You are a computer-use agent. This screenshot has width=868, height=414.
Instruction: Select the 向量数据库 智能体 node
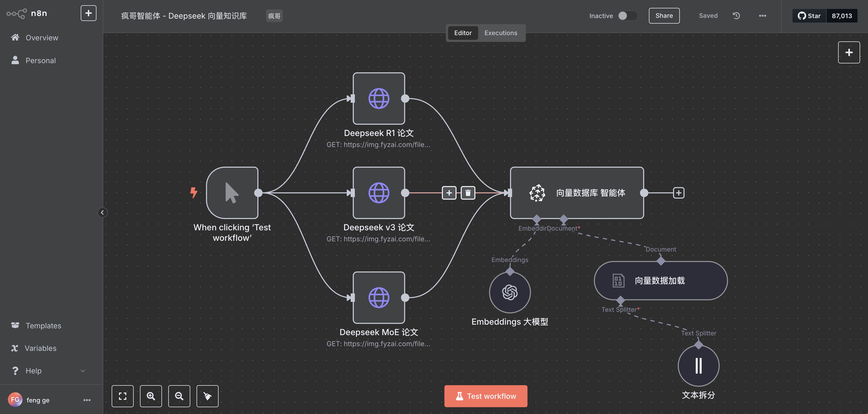click(x=577, y=193)
